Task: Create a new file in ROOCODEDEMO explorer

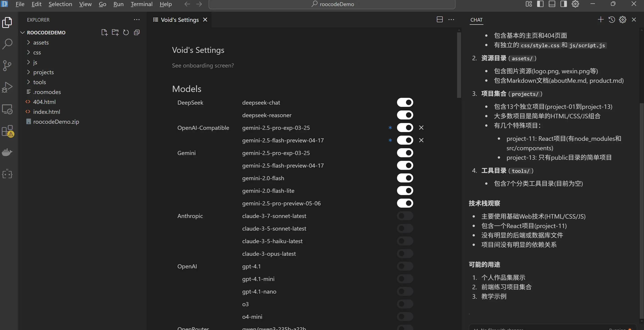Action: pyautogui.click(x=105, y=32)
